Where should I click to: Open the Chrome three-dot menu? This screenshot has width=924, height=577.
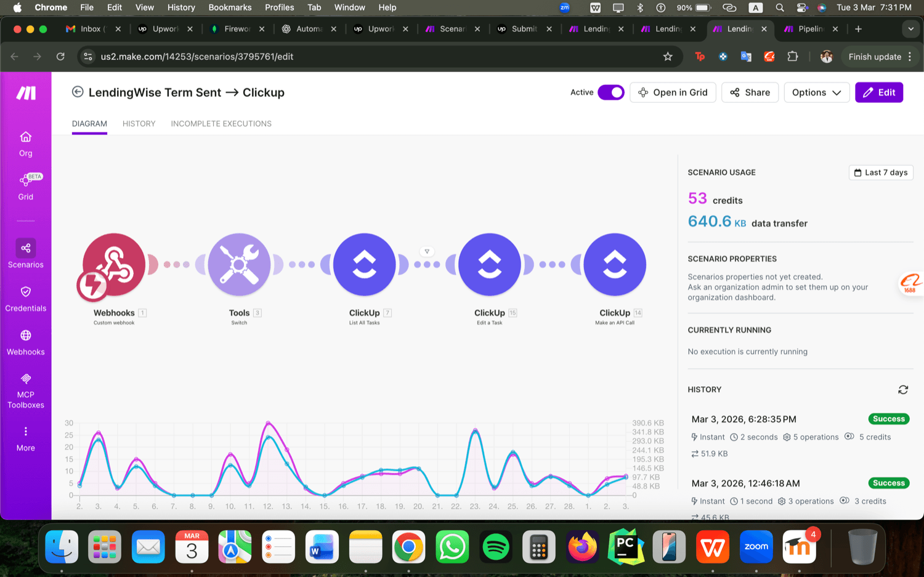point(910,57)
